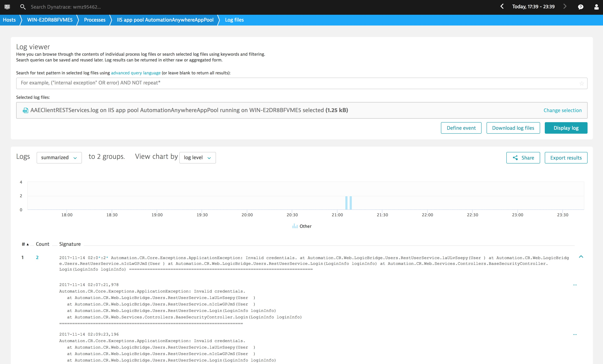The width and height of the screenshot is (603, 364).
Task: Toggle sort order on the # column
Action: 24,244
